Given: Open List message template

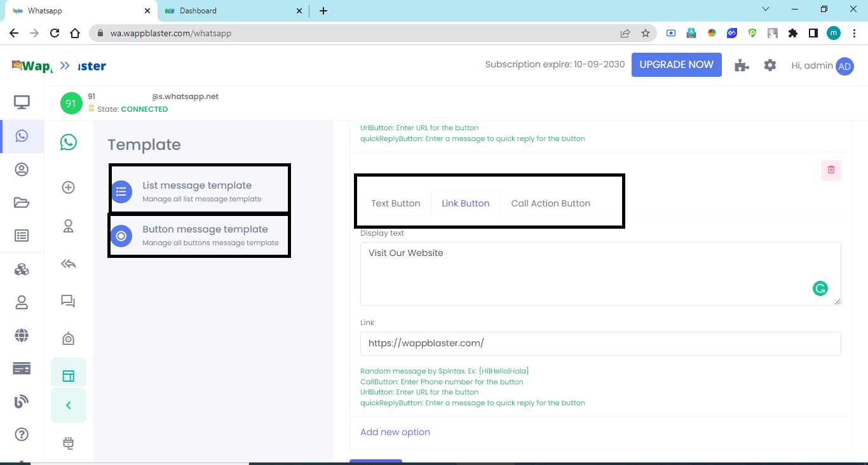Looking at the screenshot, I should tap(200, 191).
